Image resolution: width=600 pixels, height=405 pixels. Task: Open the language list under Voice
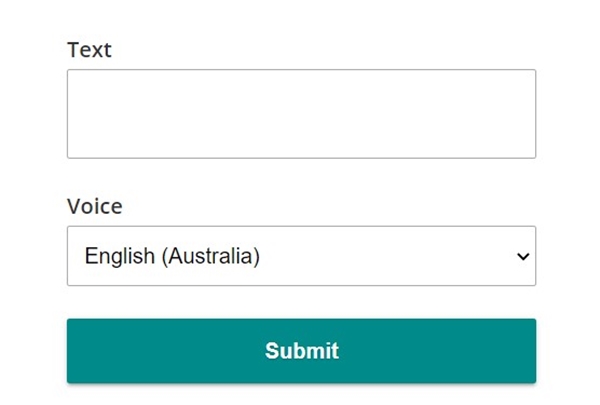tap(302, 256)
